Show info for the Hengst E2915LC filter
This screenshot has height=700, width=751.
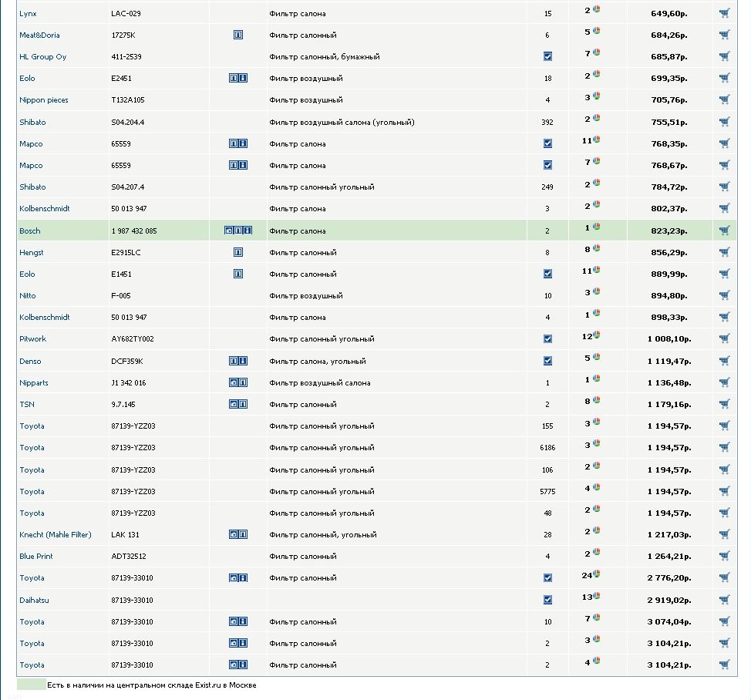[x=238, y=252]
